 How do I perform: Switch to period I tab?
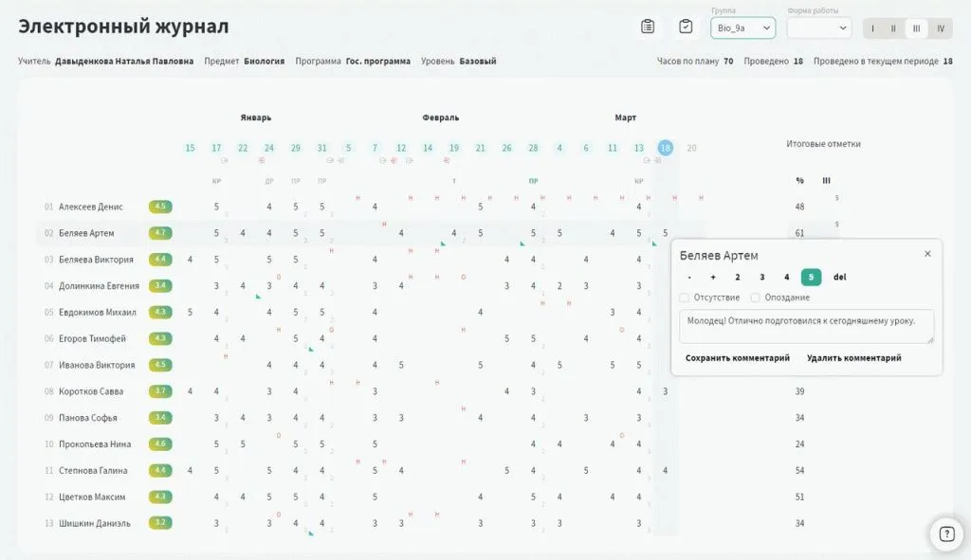pyautogui.click(x=872, y=28)
